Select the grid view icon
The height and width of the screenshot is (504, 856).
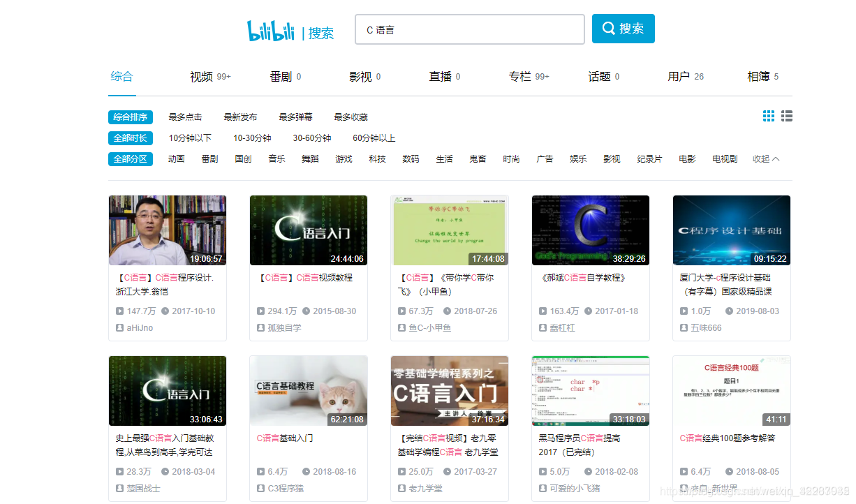pyautogui.click(x=769, y=116)
